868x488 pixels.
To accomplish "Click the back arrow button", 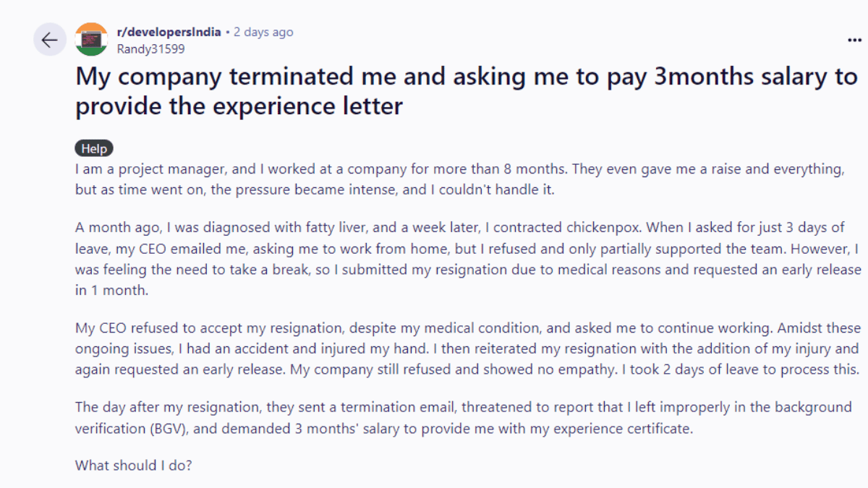I will tap(50, 40).
